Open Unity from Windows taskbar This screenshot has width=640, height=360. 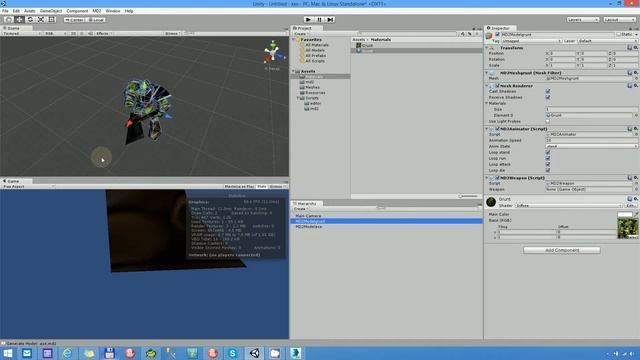(x=254, y=353)
